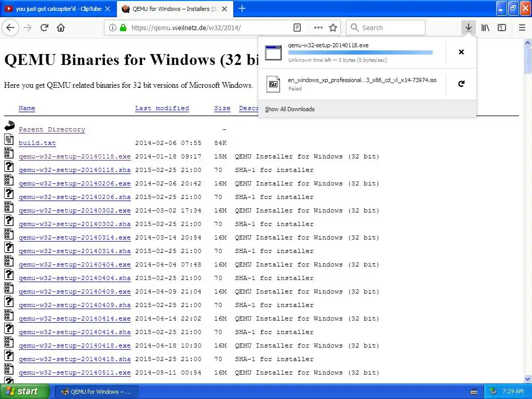The image size is (532, 399).
Task: Open page actions three-dots menu
Action: (318, 28)
